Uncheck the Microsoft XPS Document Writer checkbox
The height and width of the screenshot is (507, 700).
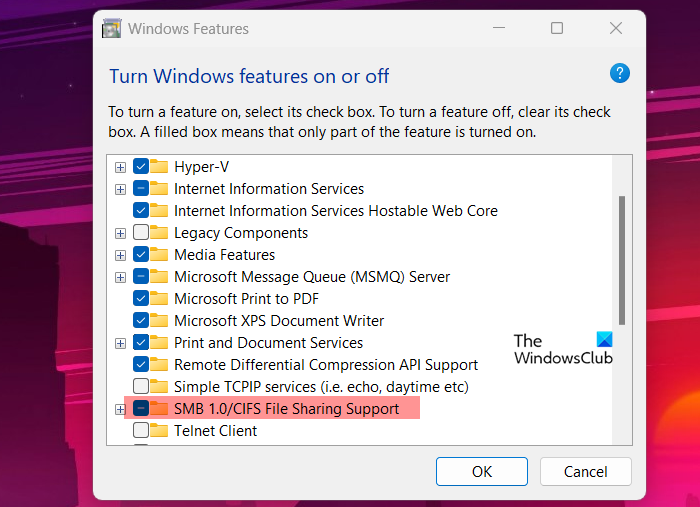point(141,321)
